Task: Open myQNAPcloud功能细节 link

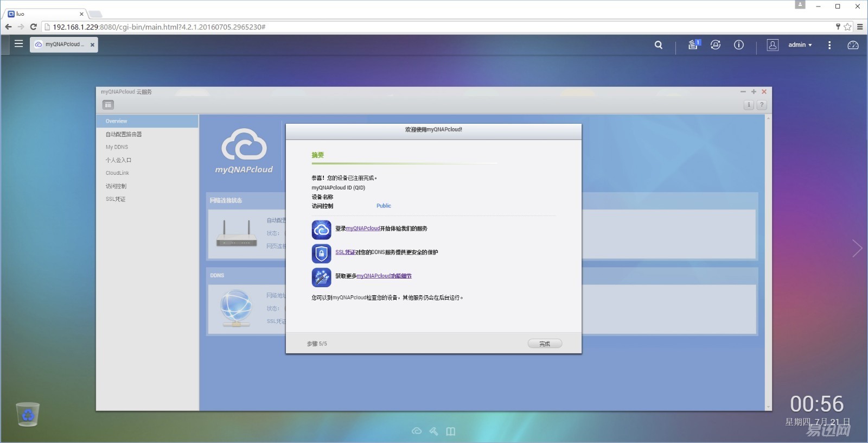Action: click(x=384, y=276)
